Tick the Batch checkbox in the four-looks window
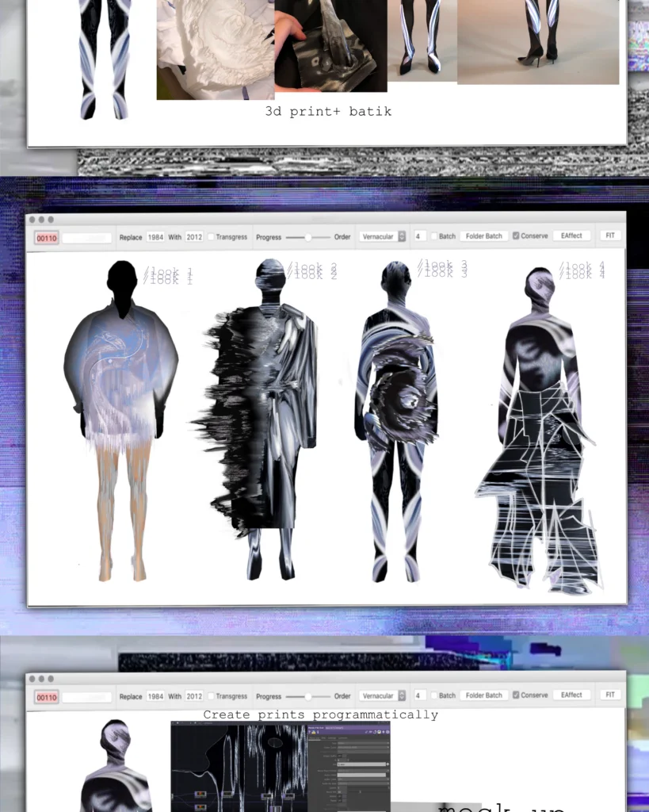This screenshot has width=649, height=812. [434, 236]
